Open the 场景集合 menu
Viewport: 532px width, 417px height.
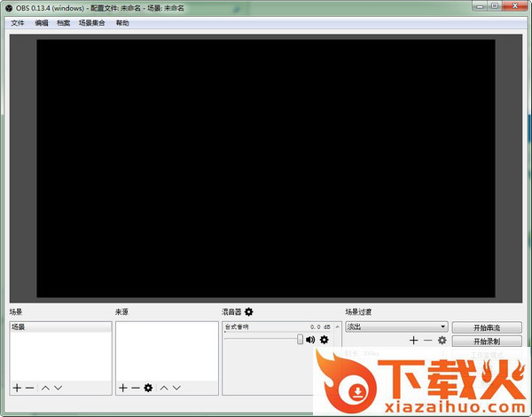click(92, 23)
